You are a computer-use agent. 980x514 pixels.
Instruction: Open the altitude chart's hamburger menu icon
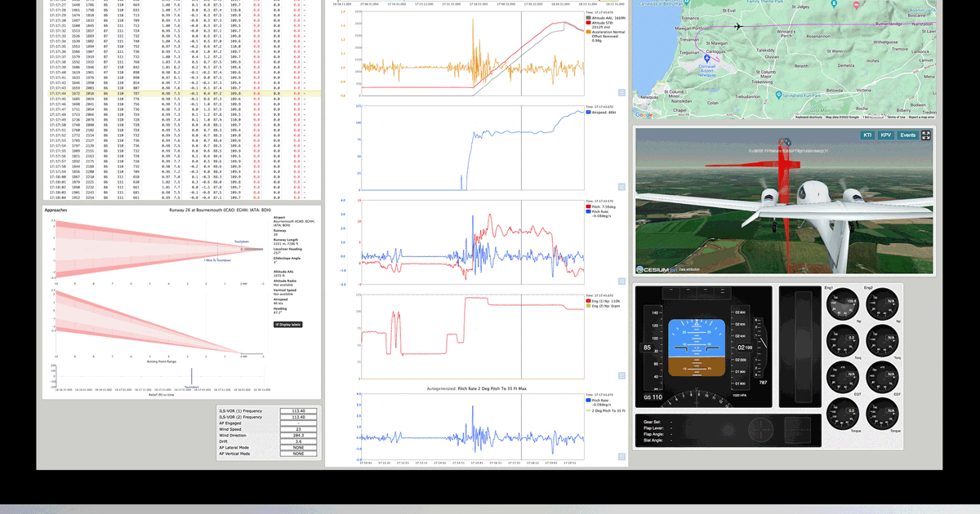tap(621, 93)
